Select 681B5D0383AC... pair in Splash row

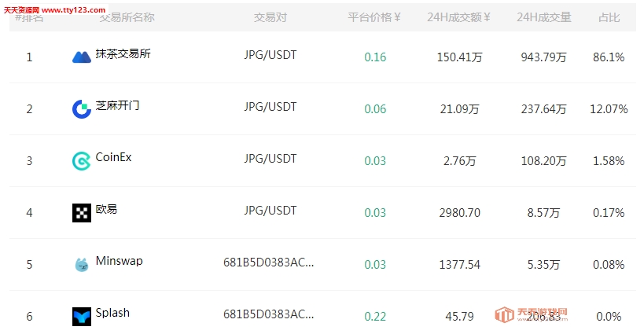pos(269,314)
